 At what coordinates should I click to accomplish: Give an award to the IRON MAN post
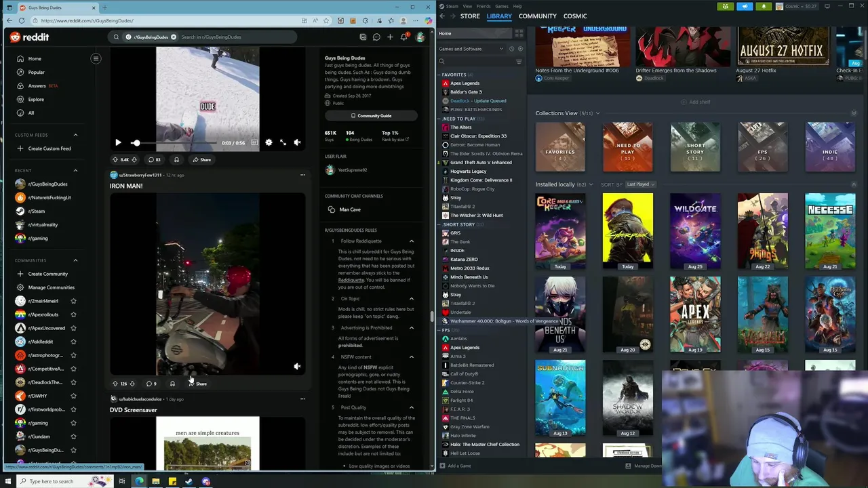172,384
